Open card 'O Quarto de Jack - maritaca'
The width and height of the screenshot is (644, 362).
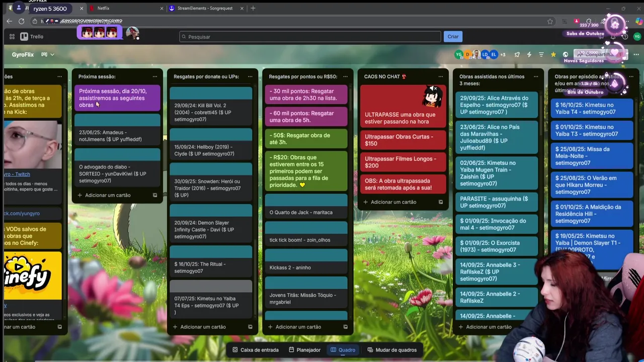306,206
